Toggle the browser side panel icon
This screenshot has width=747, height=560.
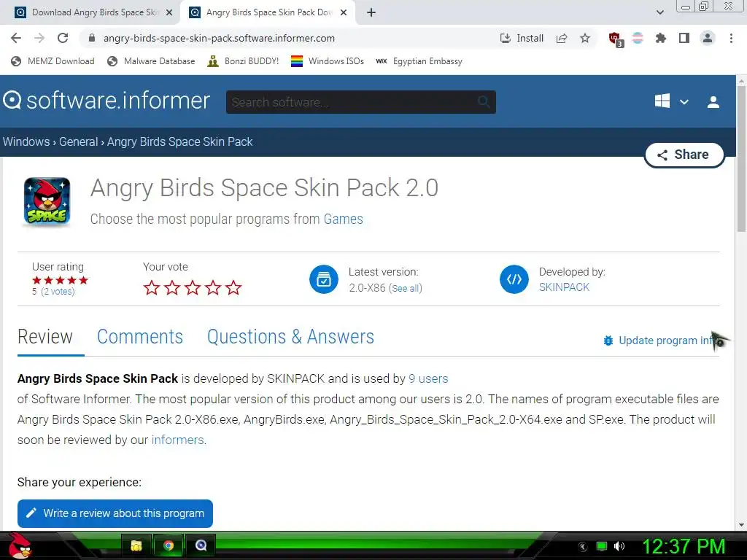tap(684, 38)
